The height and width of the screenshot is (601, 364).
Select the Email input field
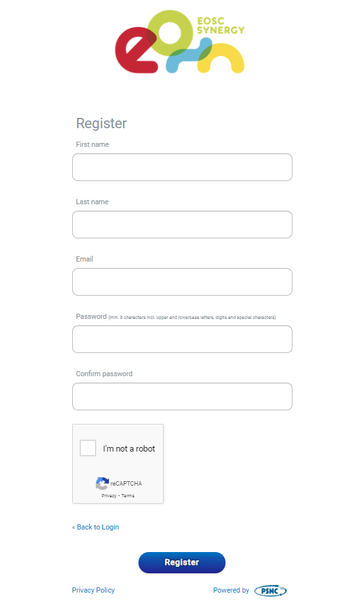click(x=182, y=281)
